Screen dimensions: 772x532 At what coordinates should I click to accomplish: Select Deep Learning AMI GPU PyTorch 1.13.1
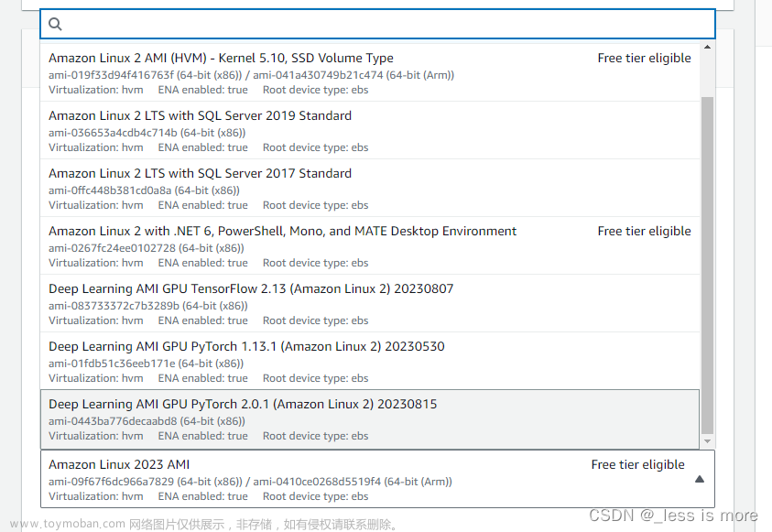tap(370, 361)
